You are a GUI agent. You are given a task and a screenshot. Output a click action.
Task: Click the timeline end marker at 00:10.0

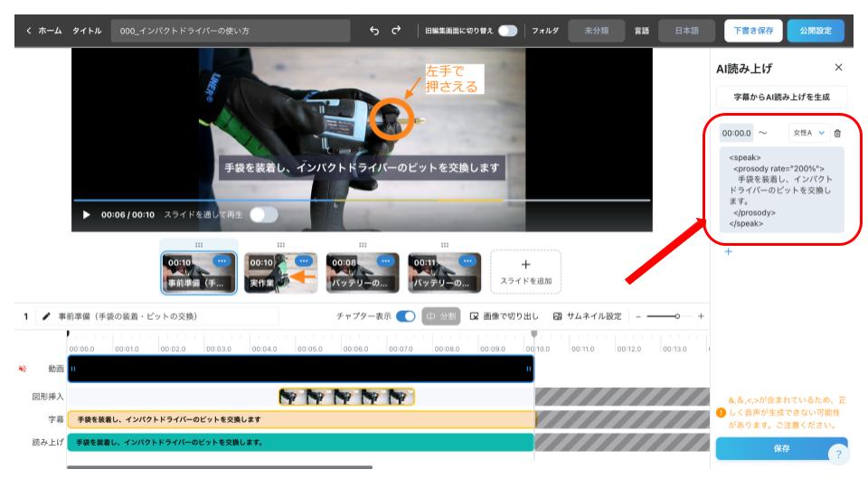534,334
